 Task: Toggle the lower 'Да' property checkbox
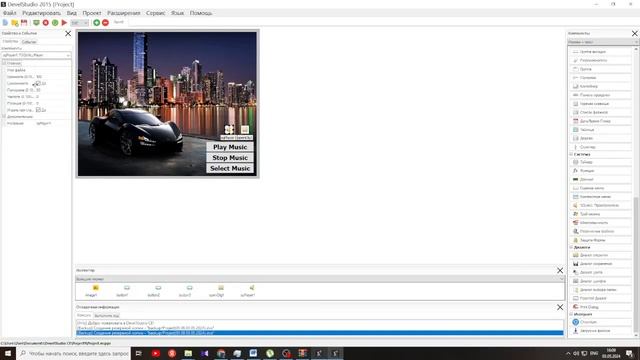(x=38, y=110)
